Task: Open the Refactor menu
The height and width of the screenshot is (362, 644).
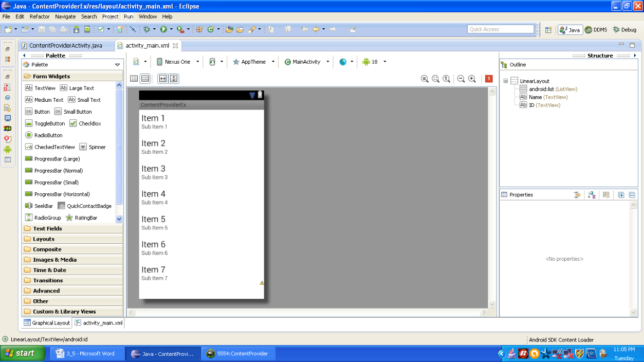Action: (40, 16)
